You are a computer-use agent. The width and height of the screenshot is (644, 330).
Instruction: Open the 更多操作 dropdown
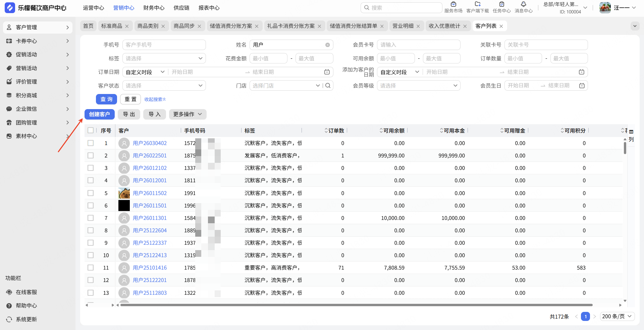pyautogui.click(x=187, y=114)
